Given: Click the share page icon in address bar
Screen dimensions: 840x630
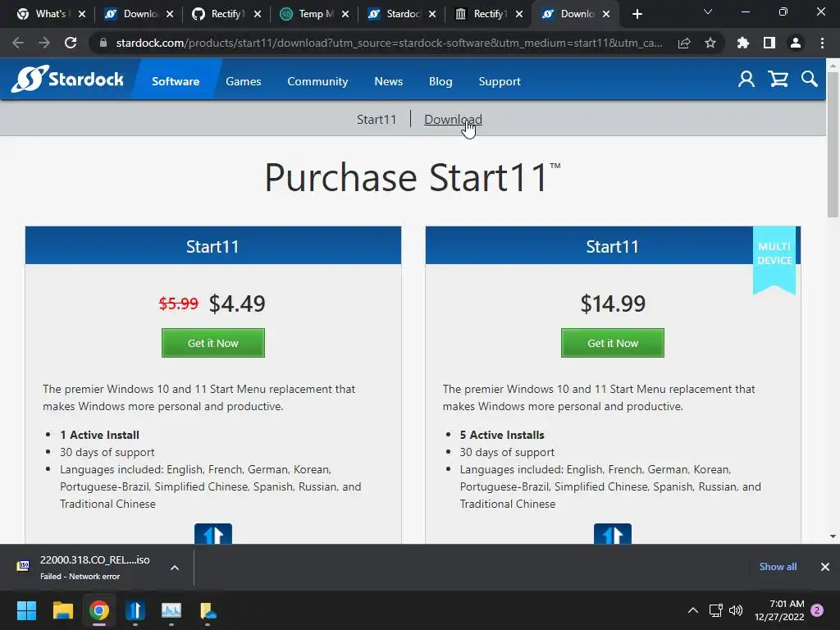Looking at the screenshot, I should (x=684, y=43).
